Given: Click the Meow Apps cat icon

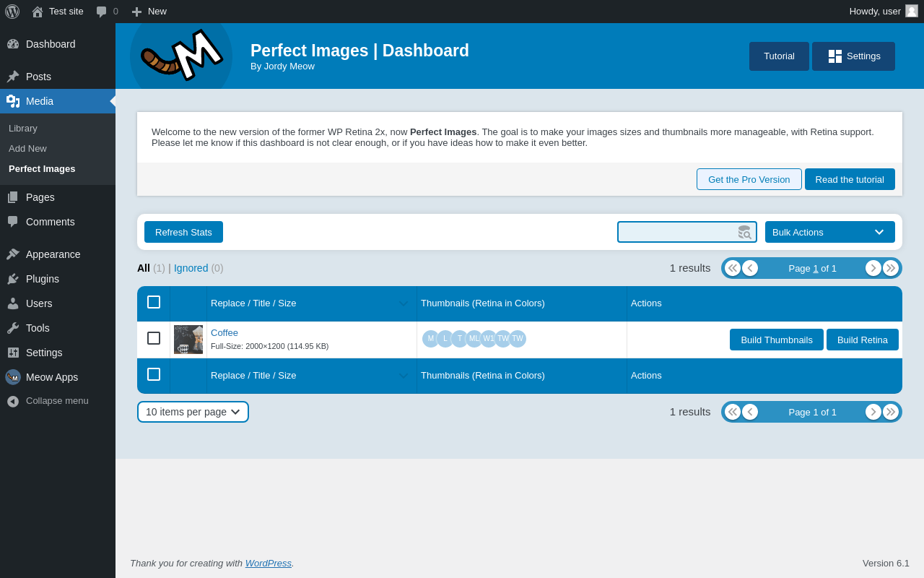Looking at the screenshot, I should click(13, 377).
